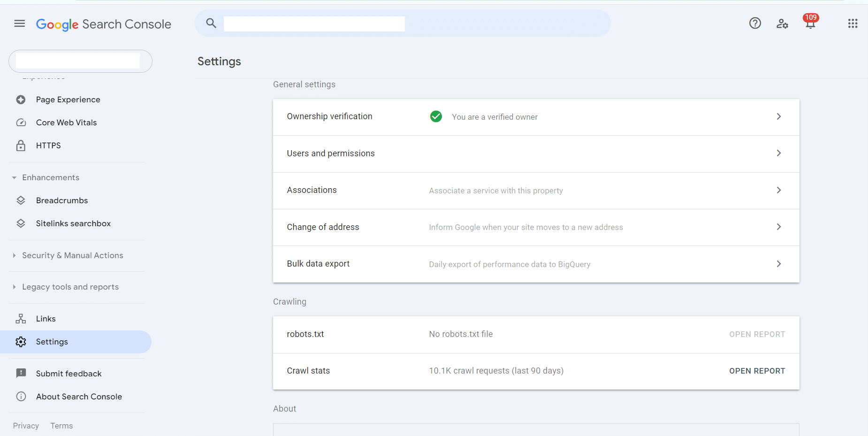Open report for Crawl stats

(757, 371)
